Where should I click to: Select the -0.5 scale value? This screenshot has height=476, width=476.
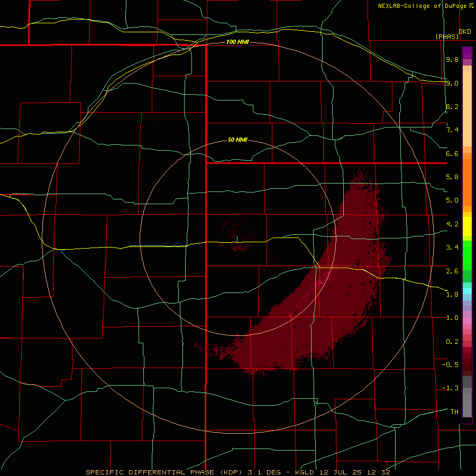450,365
